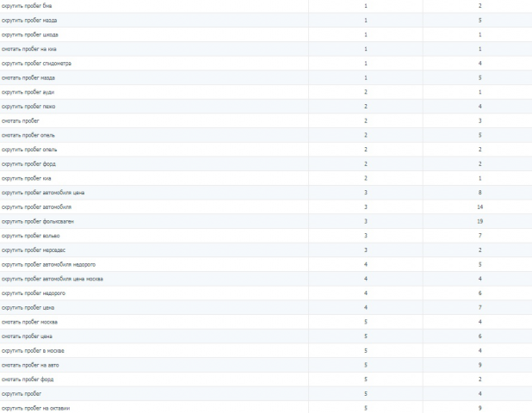
Task: Click the keyword ending exactly 'пробег автомобиля'
Action: pos(36,206)
